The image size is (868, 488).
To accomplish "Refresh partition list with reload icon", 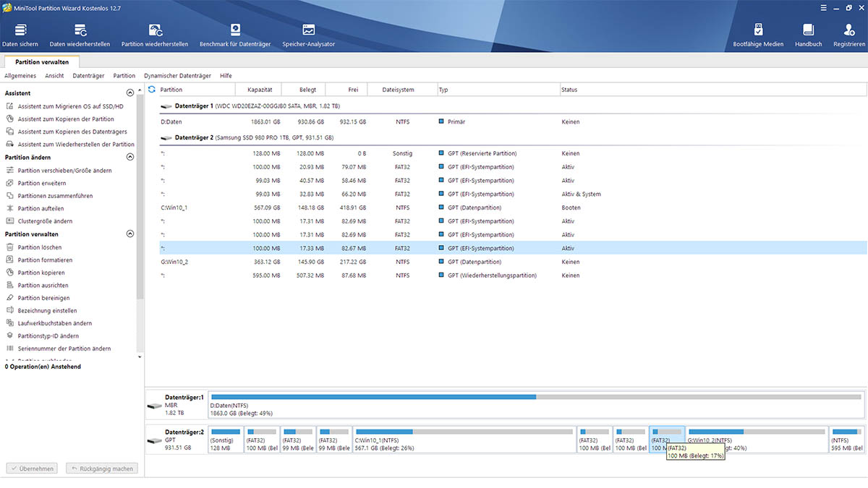I will [x=152, y=90].
